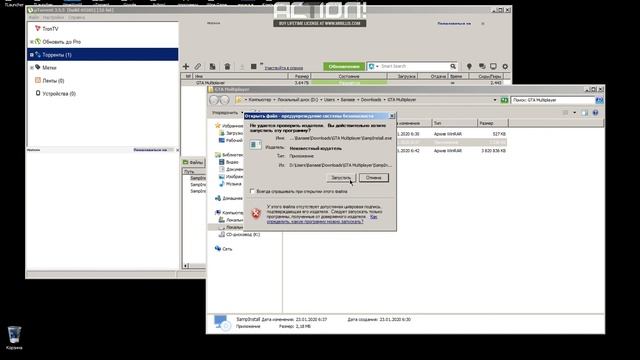The width and height of the screenshot is (640, 360).
Task: Open the Упорядочить dropdown in Explorer
Action: tap(227, 113)
